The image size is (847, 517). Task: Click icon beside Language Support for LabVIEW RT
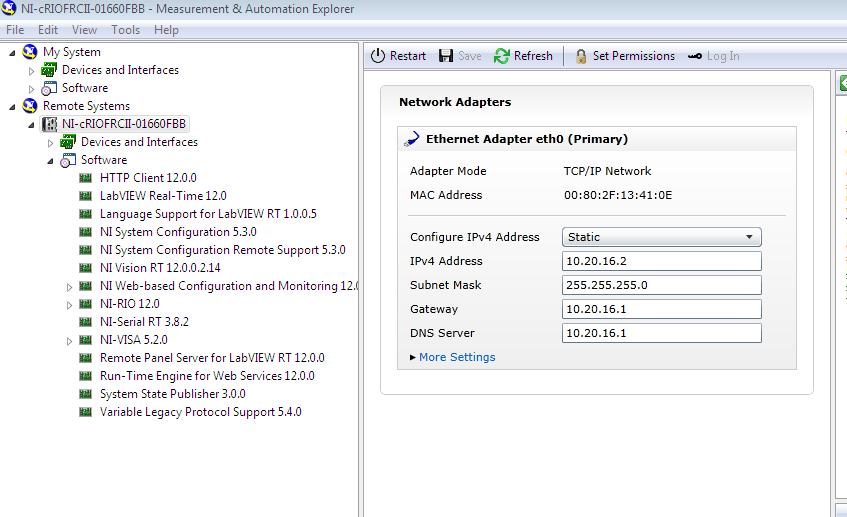85,214
